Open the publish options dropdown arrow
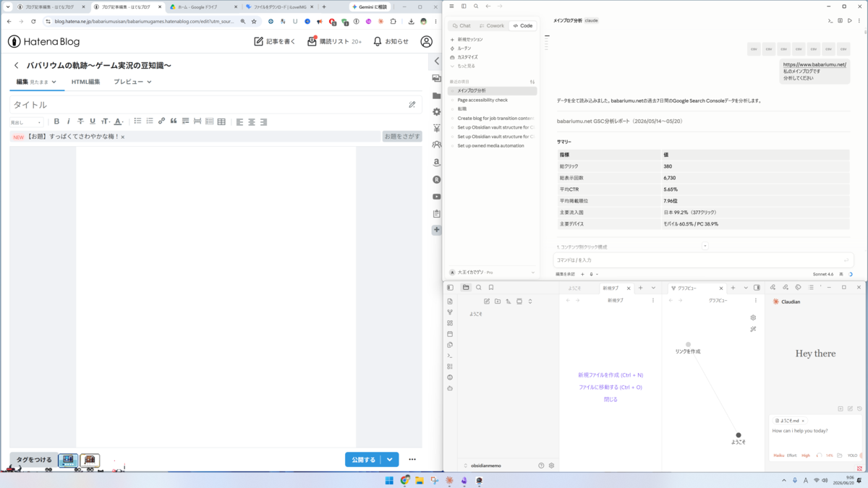The width and height of the screenshot is (868, 488). pyautogui.click(x=390, y=459)
